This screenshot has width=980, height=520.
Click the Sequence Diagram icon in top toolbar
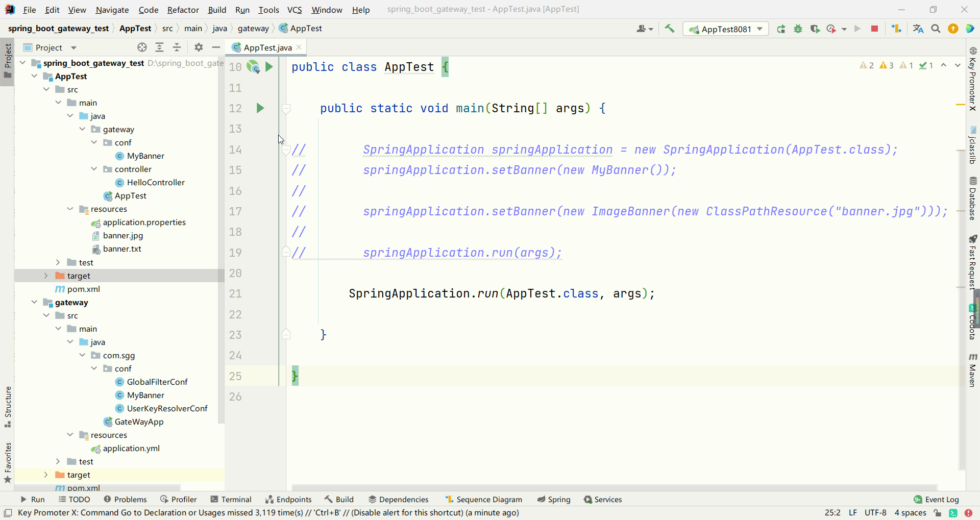(896, 29)
